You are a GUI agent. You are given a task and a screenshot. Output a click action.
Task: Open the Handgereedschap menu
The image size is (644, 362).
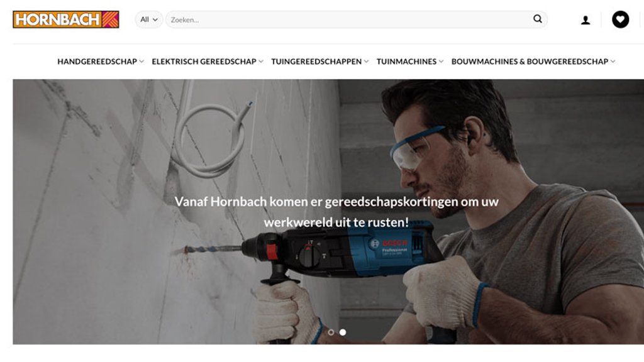97,62
